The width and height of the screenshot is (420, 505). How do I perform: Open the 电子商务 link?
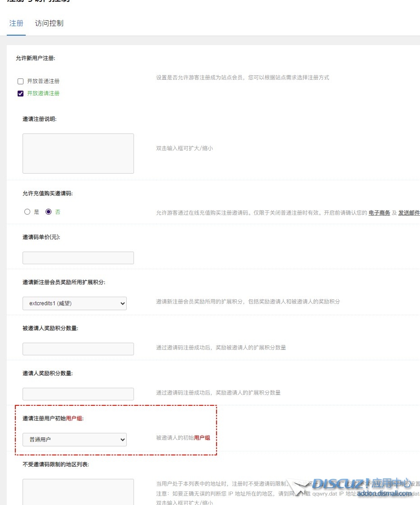379,212
